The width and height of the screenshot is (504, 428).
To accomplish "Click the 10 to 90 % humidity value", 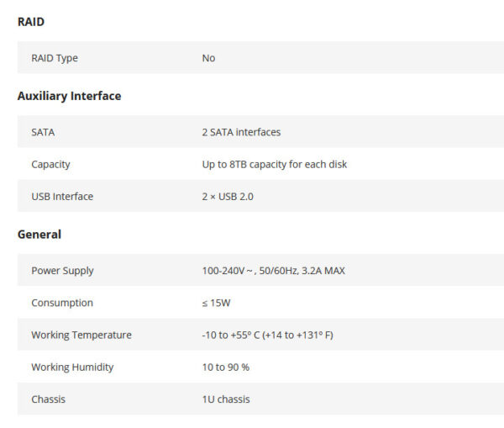I will (x=226, y=367).
